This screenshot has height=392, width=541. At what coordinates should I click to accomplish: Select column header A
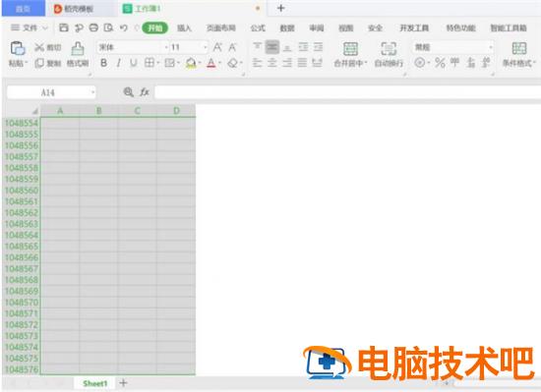[x=60, y=111]
